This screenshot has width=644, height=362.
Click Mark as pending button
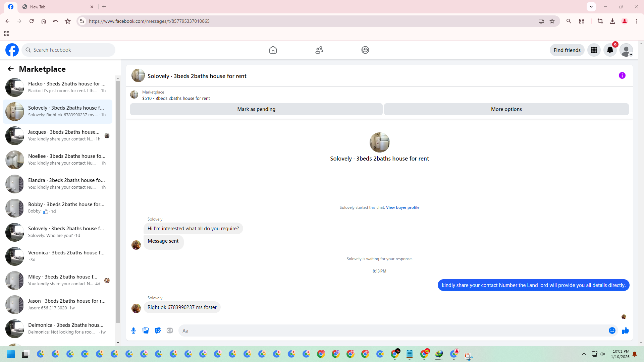[x=256, y=109]
